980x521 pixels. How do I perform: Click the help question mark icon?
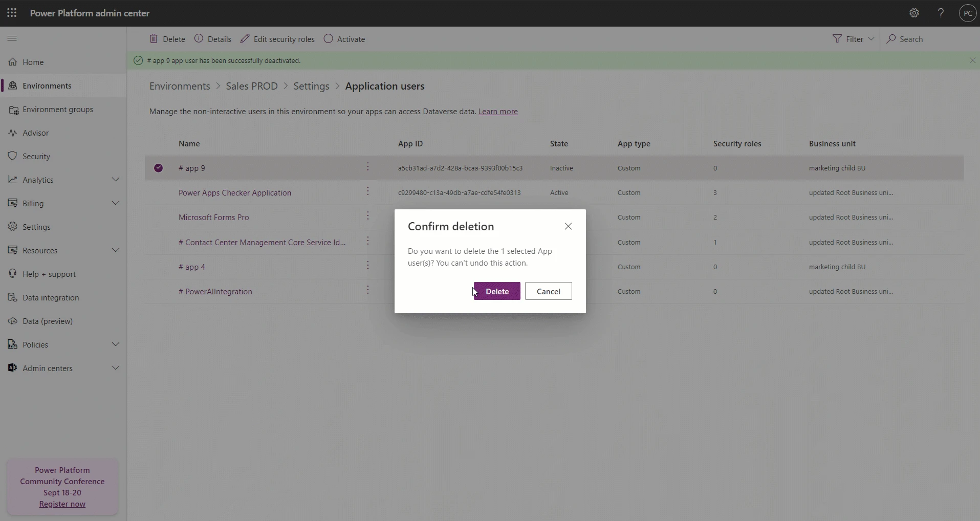click(941, 13)
